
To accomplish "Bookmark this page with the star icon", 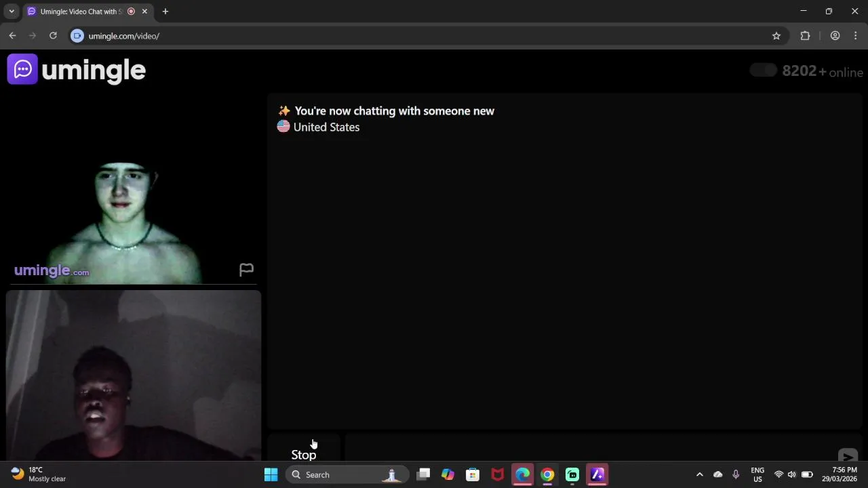I will click(776, 36).
